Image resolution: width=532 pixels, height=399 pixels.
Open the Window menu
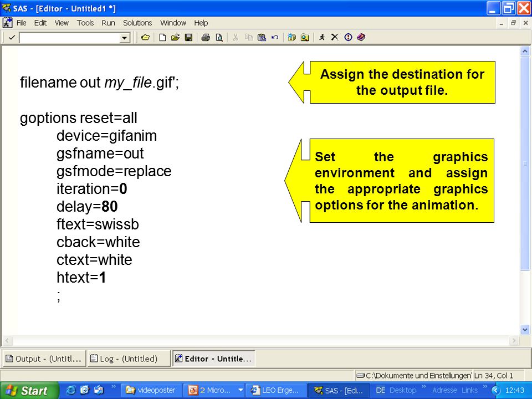point(173,23)
